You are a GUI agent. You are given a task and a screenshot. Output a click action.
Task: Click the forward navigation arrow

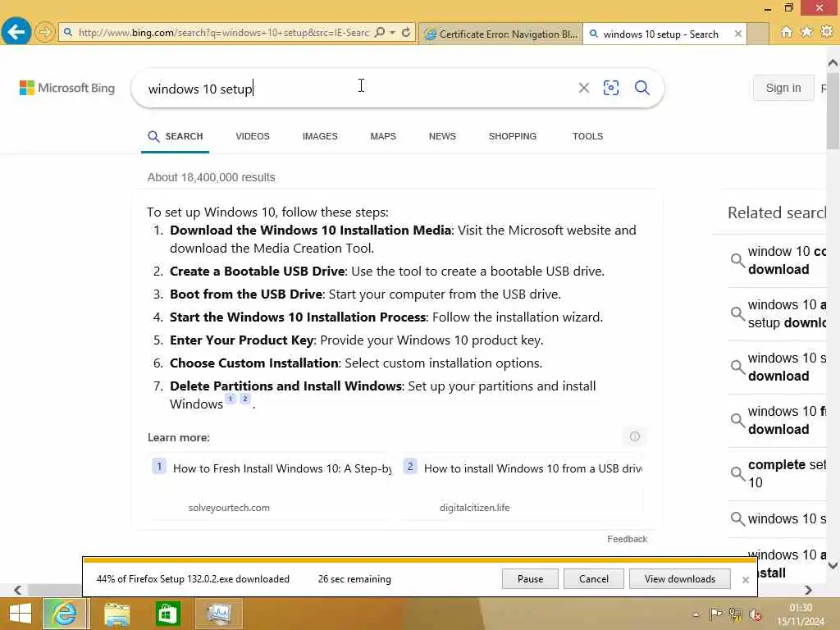tap(44, 32)
